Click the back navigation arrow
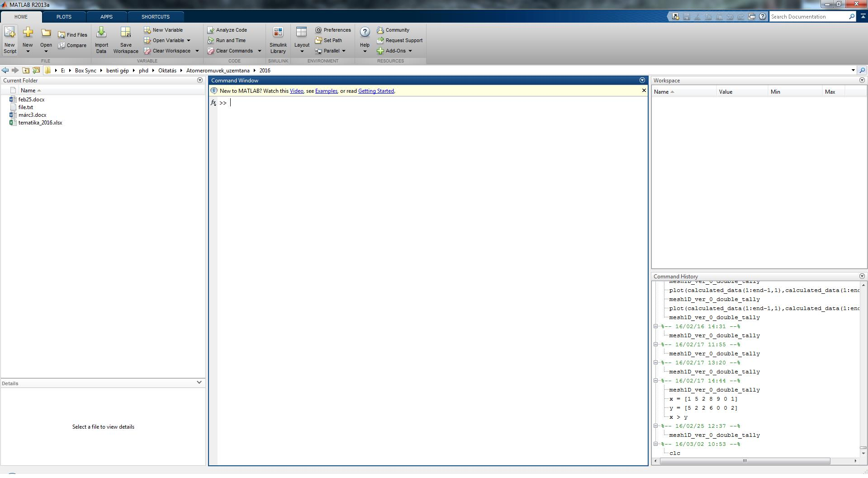 (x=5, y=70)
